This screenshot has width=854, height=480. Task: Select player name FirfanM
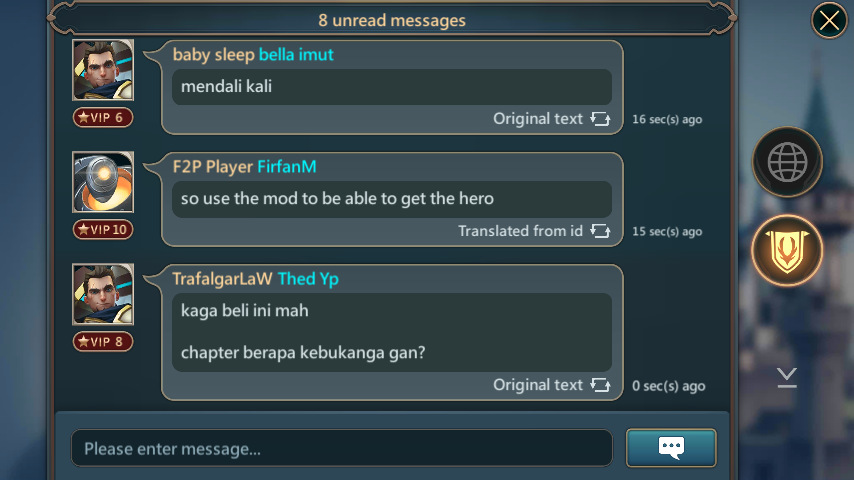286,167
